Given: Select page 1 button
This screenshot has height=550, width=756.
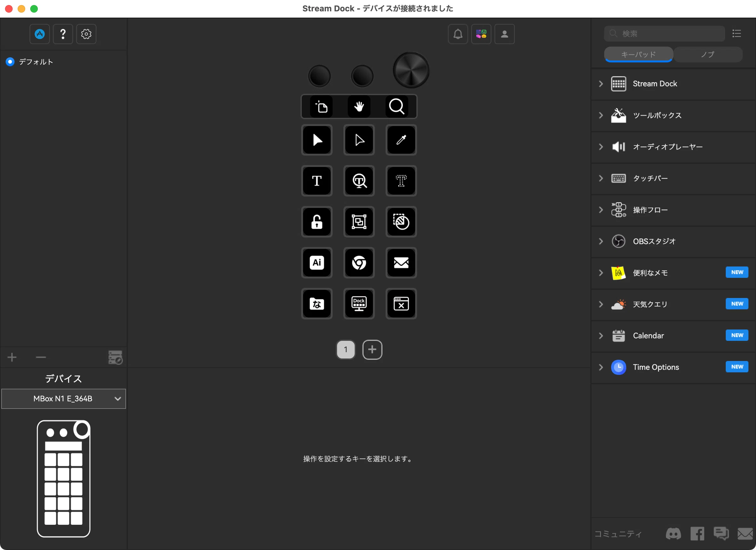Looking at the screenshot, I should click(346, 350).
